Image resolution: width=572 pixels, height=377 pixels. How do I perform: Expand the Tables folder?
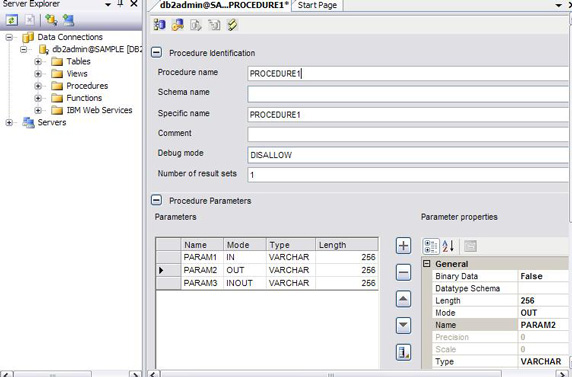(38, 62)
